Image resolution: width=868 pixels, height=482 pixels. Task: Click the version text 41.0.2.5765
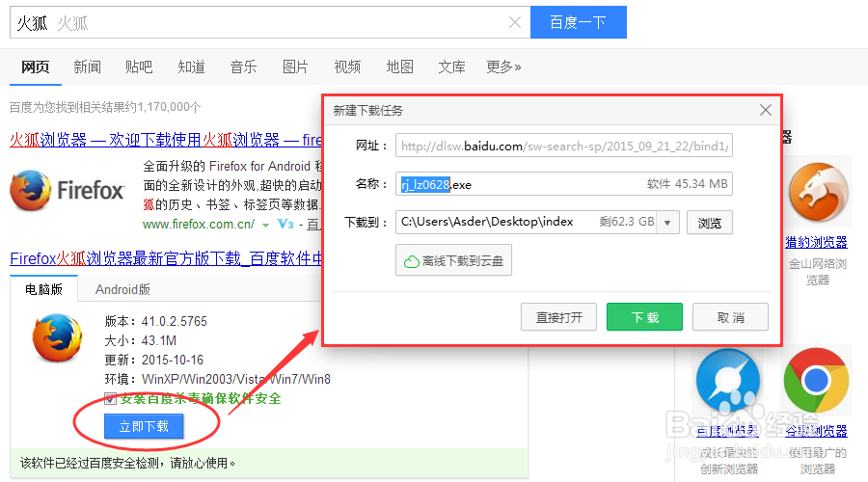point(175,321)
